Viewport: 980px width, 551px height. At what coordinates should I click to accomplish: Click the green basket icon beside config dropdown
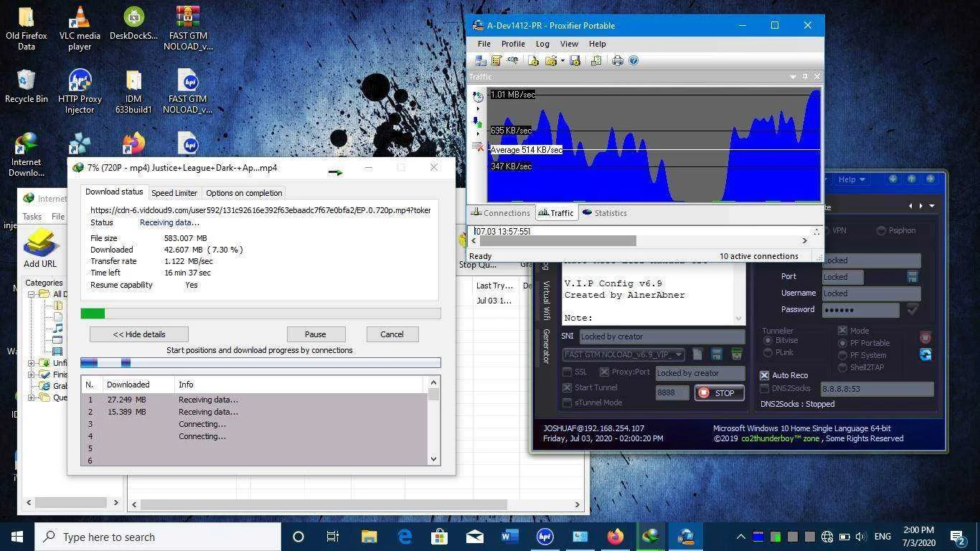(x=736, y=354)
